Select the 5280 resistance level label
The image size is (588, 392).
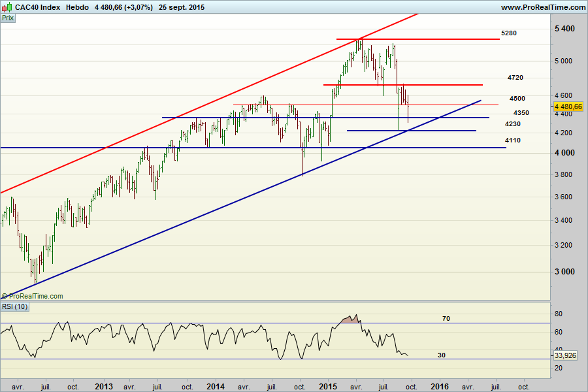point(509,33)
